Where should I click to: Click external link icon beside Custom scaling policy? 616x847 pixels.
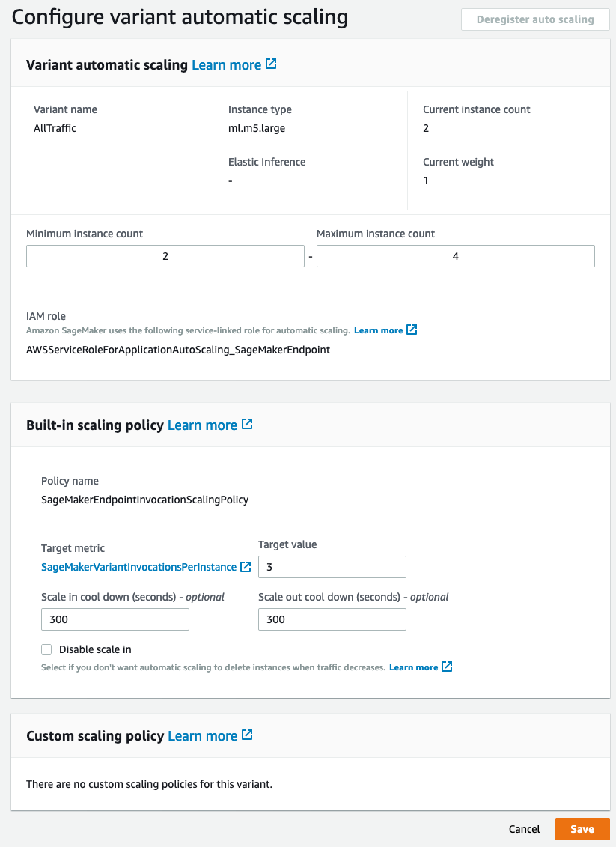coord(247,735)
